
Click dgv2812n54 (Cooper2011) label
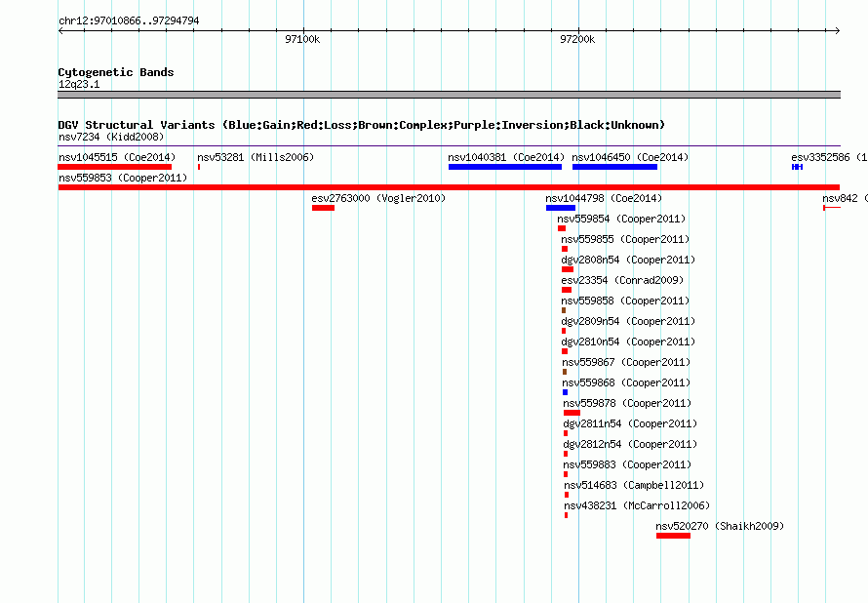(630, 444)
